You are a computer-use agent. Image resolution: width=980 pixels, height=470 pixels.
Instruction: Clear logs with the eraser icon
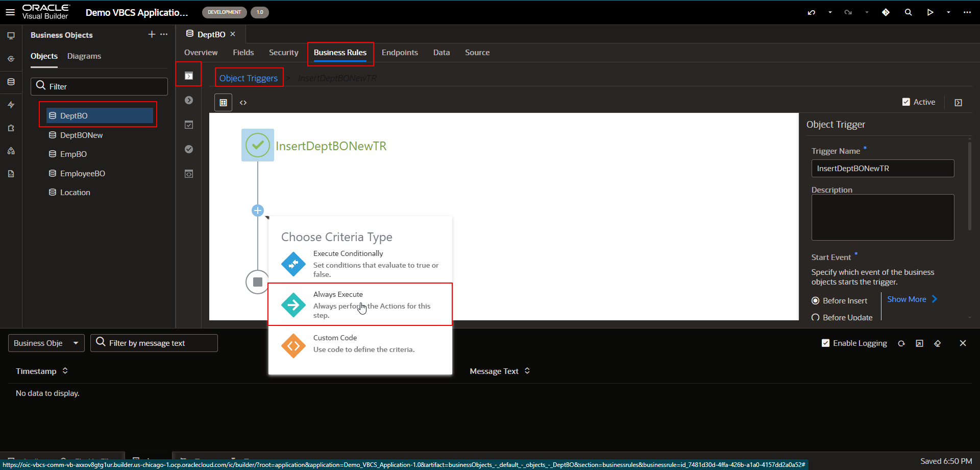[937, 343]
